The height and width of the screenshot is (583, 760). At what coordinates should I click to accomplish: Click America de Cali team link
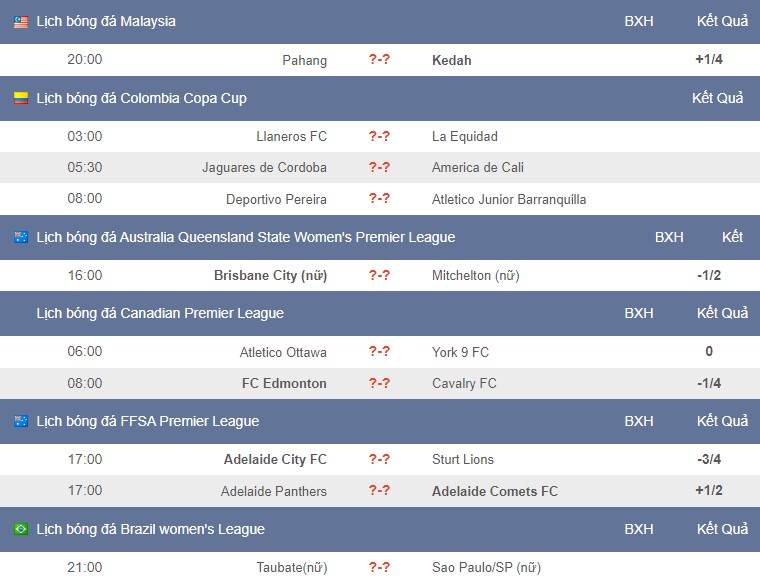click(477, 167)
